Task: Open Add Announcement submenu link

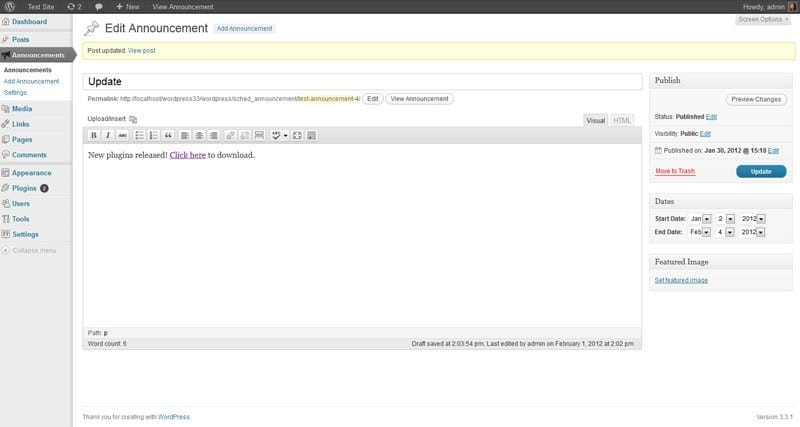Action: [31, 81]
